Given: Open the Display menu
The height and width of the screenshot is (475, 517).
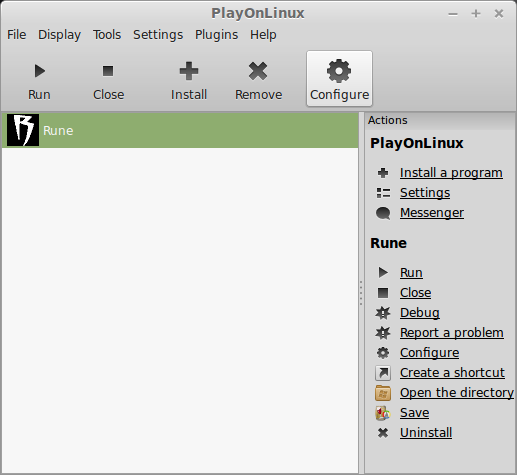Looking at the screenshot, I should point(59,35).
